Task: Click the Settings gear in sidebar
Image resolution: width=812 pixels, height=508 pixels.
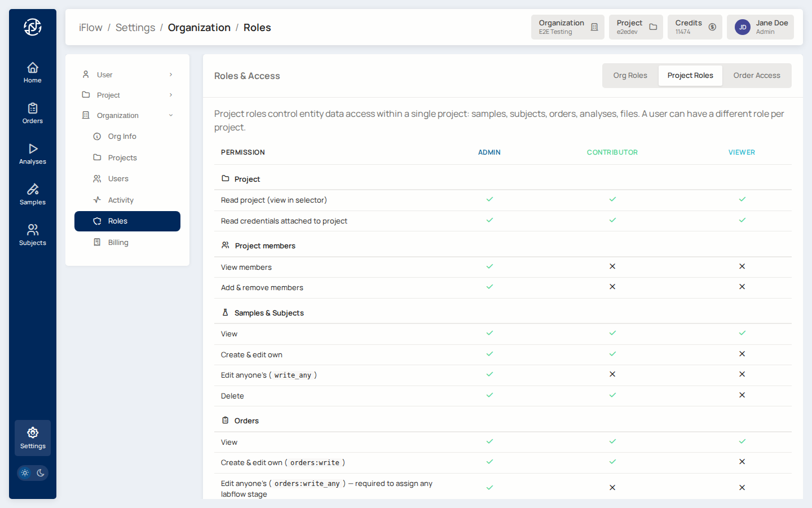Action: [x=33, y=438]
